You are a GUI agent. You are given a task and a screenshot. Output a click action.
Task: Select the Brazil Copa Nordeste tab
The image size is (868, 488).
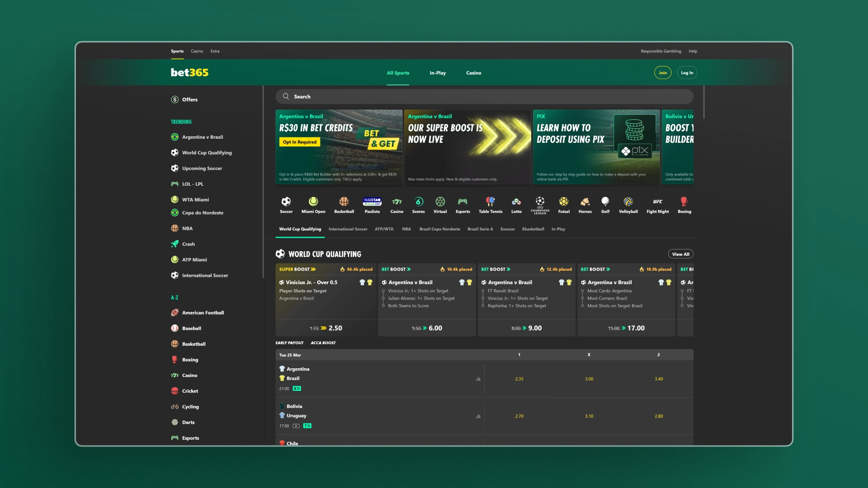440,229
